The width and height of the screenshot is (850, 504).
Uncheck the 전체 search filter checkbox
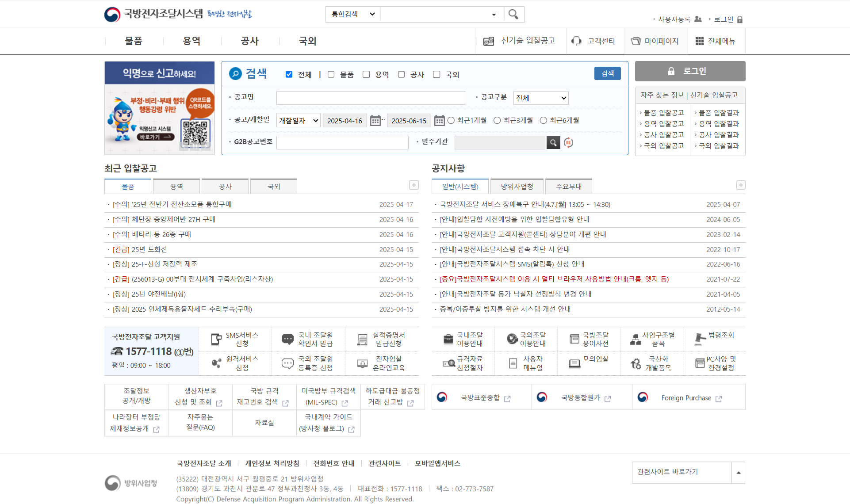pos(289,74)
